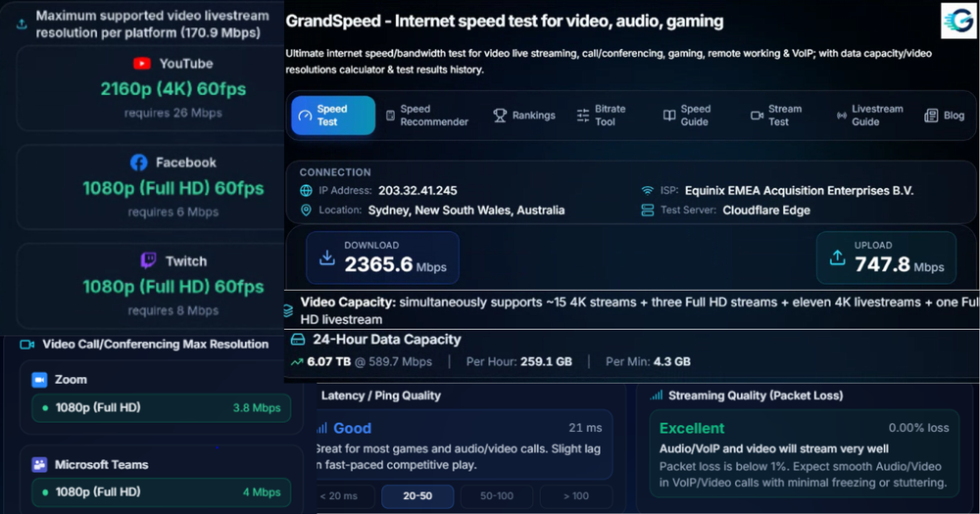This screenshot has width=980, height=514.
Task: Click Facebook 1080p (Full HD) 60fps text
Action: [173, 188]
